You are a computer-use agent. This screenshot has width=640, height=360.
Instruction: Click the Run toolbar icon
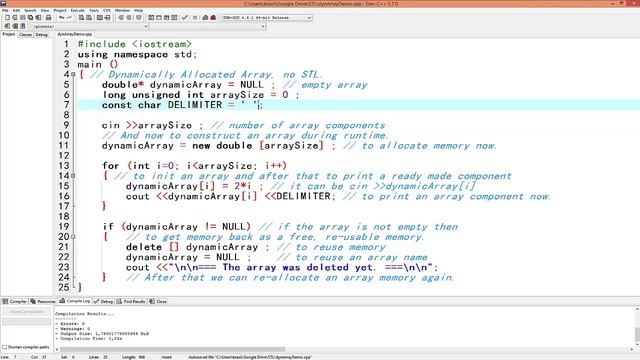pos(159,18)
